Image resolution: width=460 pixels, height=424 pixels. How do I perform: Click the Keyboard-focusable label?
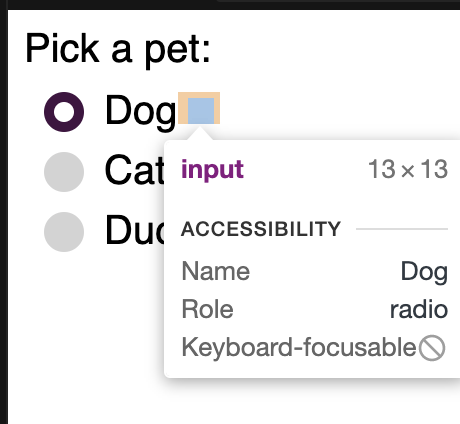[299, 348]
